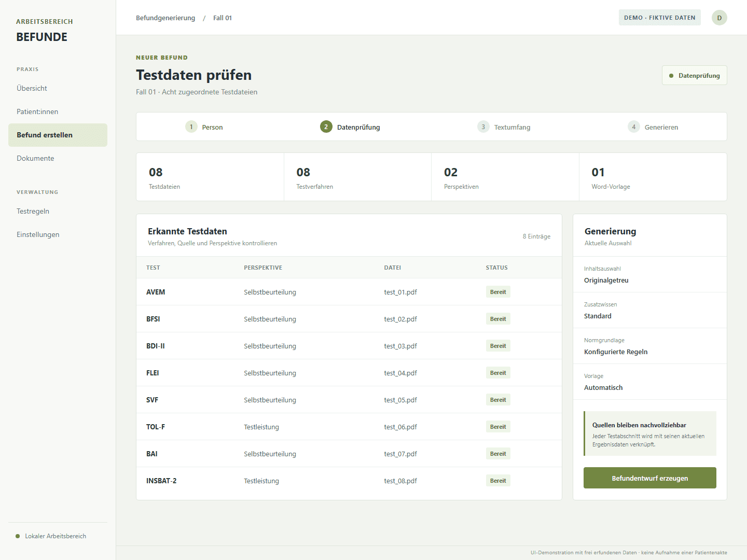Select the FLEI test row name
Viewport: 747px width, 560px height.
(x=153, y=373)
